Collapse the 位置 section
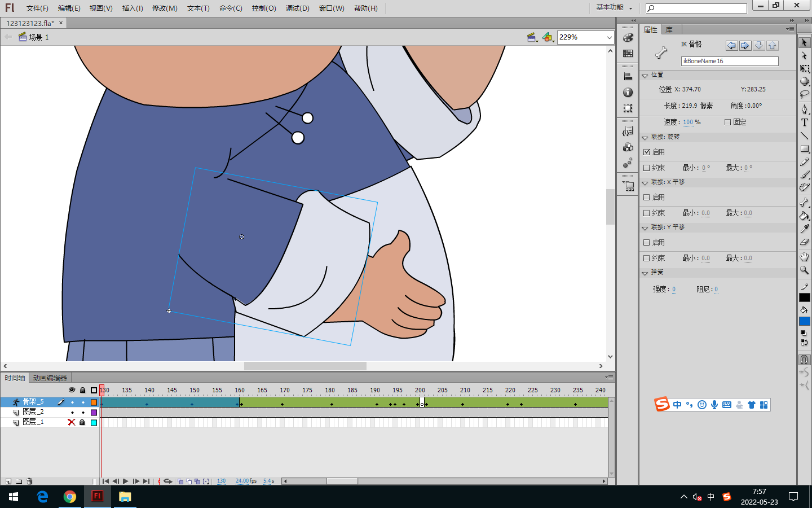This screenshot has width=812, height=508. click(645, 75)
